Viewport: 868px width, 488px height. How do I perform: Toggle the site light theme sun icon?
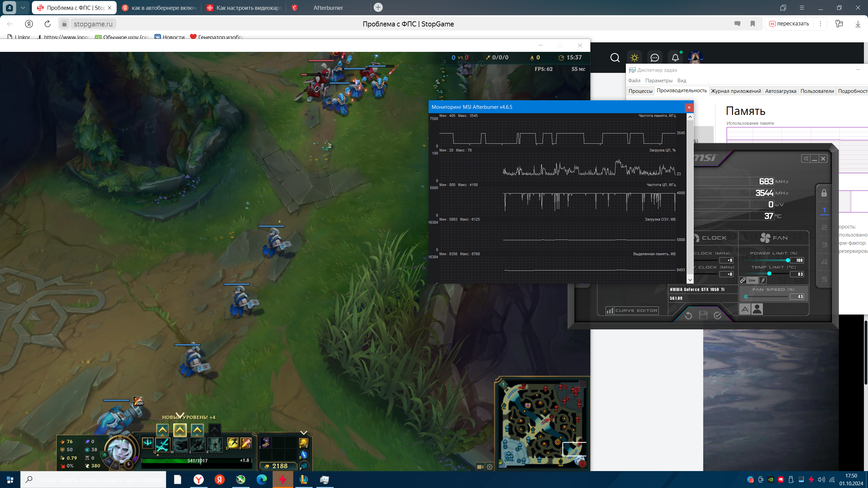[634, 58]
